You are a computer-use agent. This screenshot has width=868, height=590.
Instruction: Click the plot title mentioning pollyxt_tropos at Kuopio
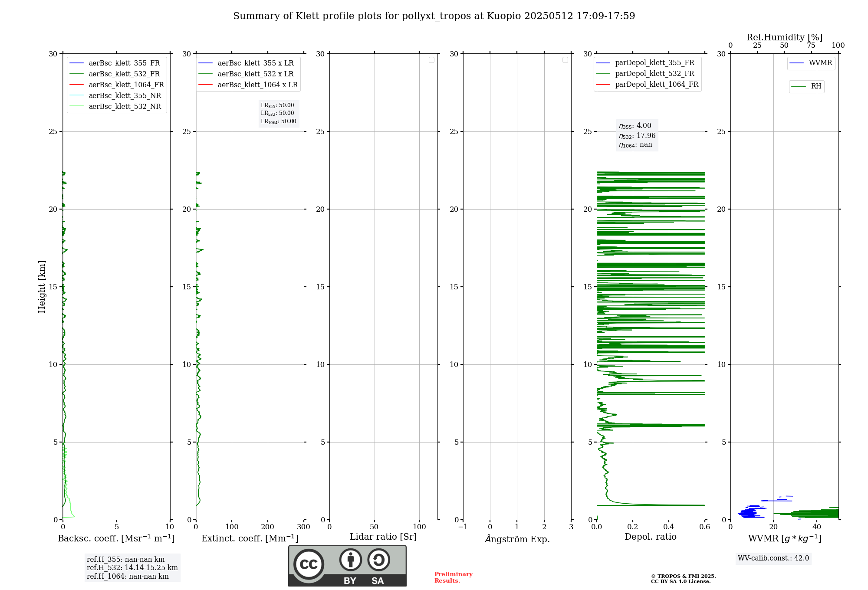(434, 16)
